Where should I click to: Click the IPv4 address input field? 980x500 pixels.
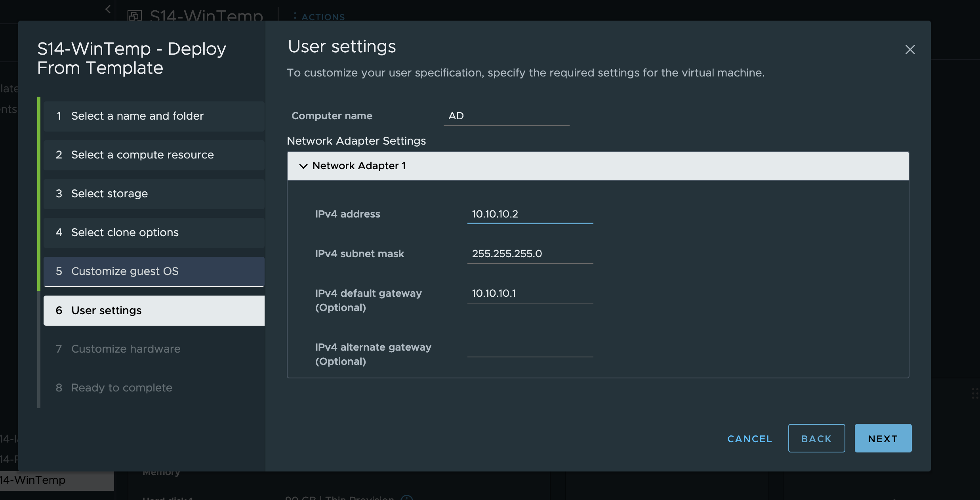[x=530, y=214]
